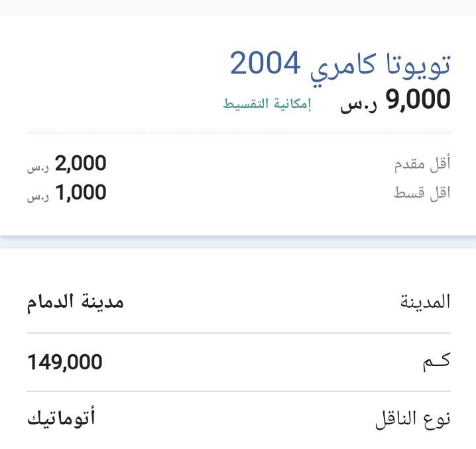Select the 1,000 minimum installment value
Image resolution: width=476 pixels, height=449 pixels.
click(81, 192)
